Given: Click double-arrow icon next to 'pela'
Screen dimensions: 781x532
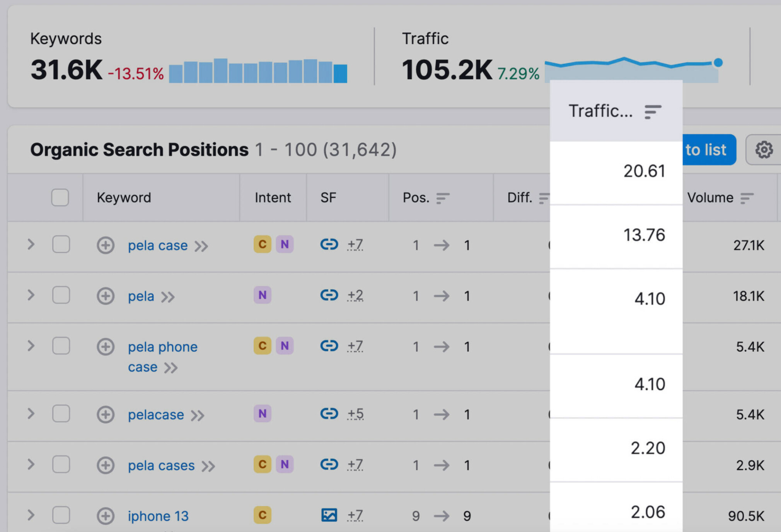Looking at the screenshot, I should coord(168,297).
